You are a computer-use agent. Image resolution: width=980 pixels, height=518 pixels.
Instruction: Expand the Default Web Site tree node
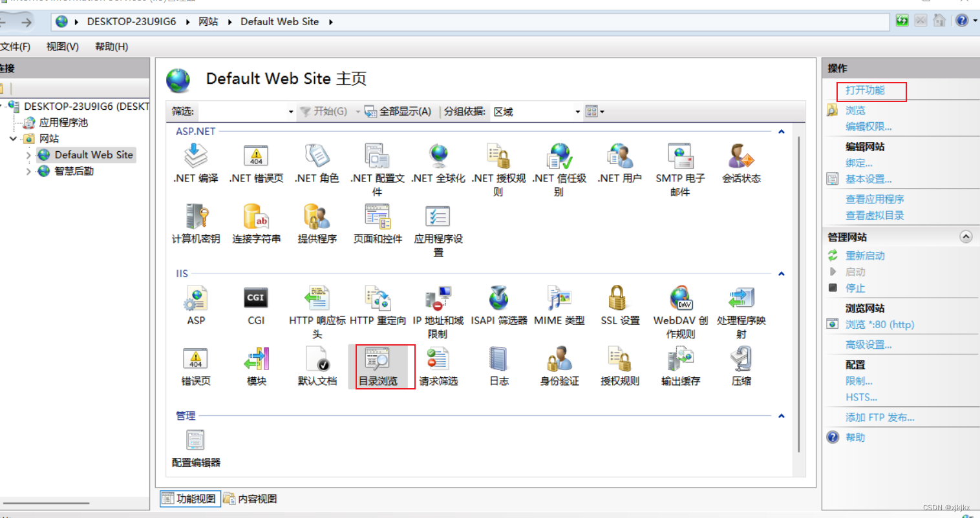click(x=28, y=155)
